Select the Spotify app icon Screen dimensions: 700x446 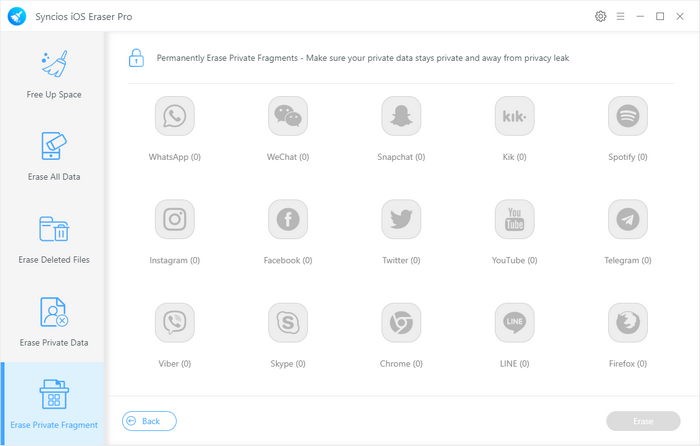(x=628, y=116)
